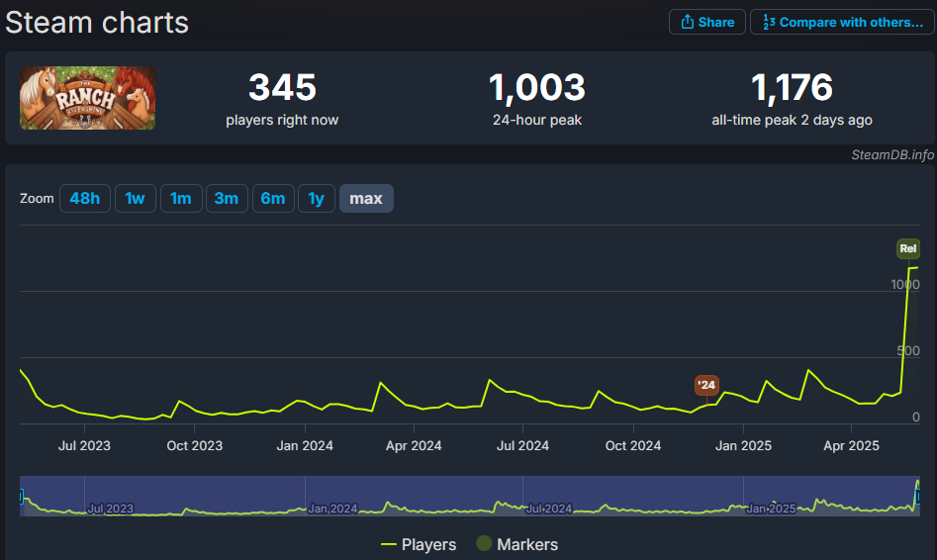This screenshot has width=937, height=560.
Task: Open The Ranch game thumbnail
Action: 87,98
